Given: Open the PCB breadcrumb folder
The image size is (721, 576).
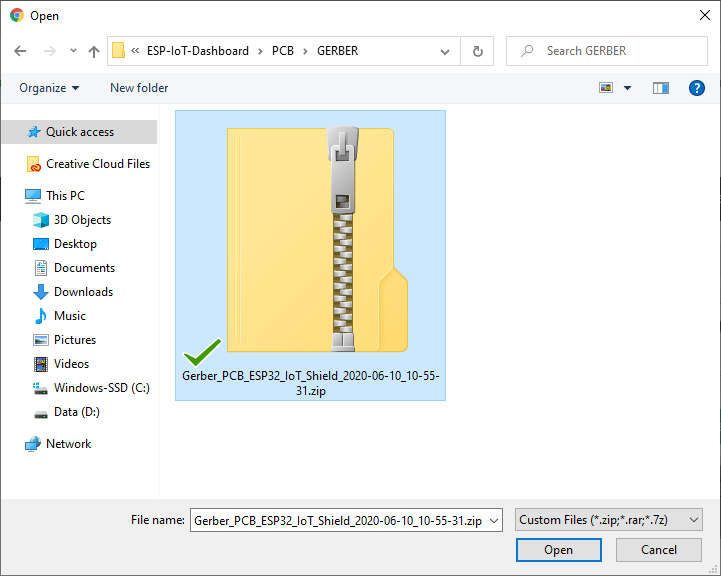Looking at the screenshot, I should click(283, 51).
